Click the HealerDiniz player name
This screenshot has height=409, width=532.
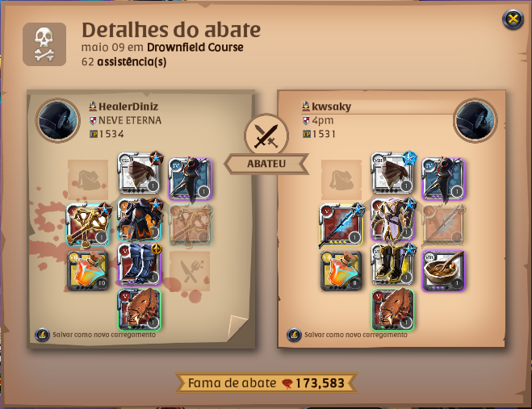(x=128, y=106)
